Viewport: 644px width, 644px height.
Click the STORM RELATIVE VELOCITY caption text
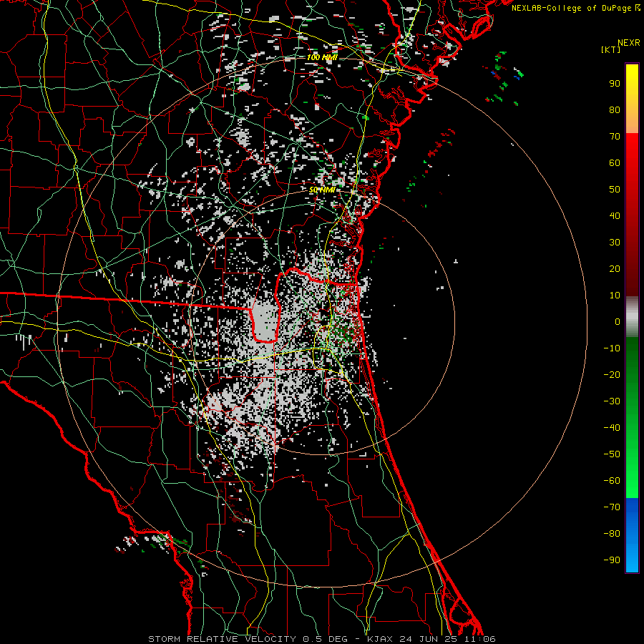tap(222, 639)
